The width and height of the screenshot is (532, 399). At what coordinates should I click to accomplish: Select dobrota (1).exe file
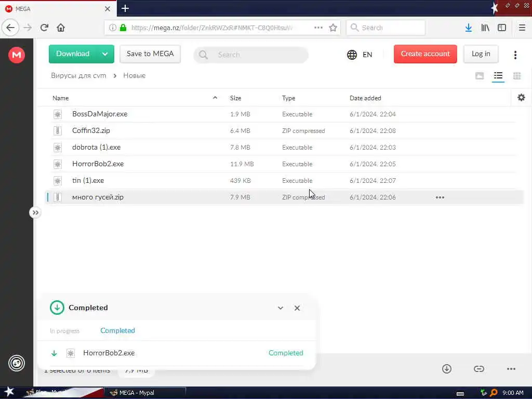coord(96,147)
